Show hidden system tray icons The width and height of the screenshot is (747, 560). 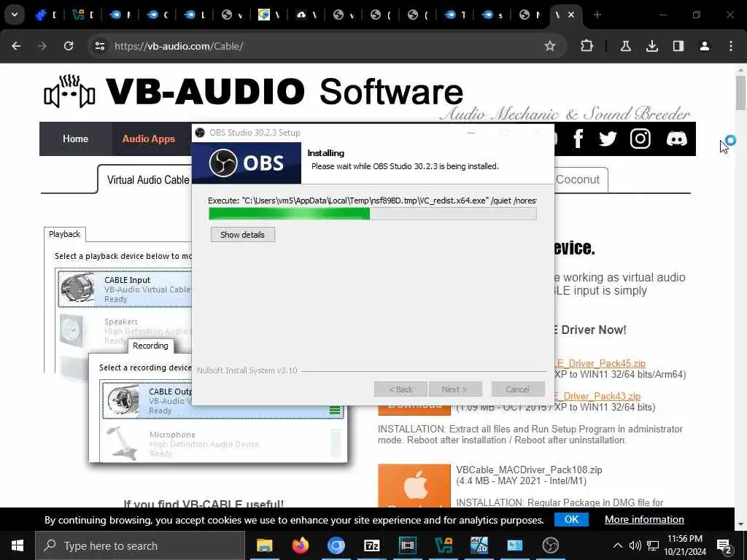[617, 545]
